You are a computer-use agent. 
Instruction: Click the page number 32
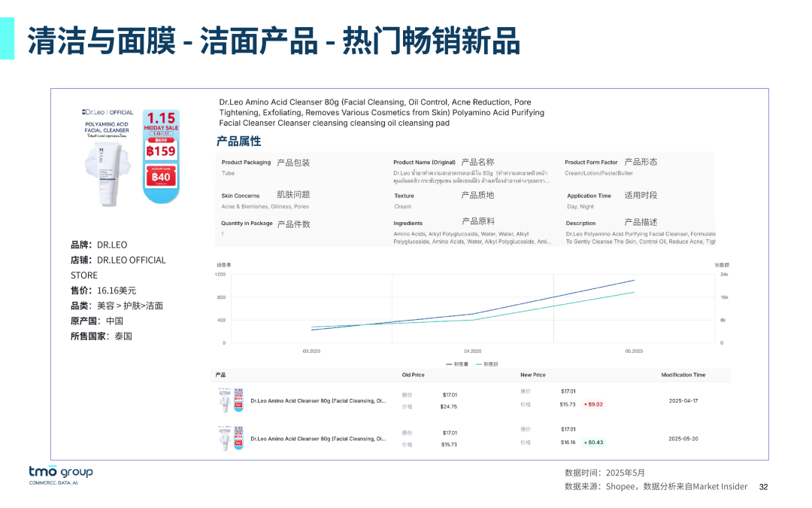[x=763, y=487]
